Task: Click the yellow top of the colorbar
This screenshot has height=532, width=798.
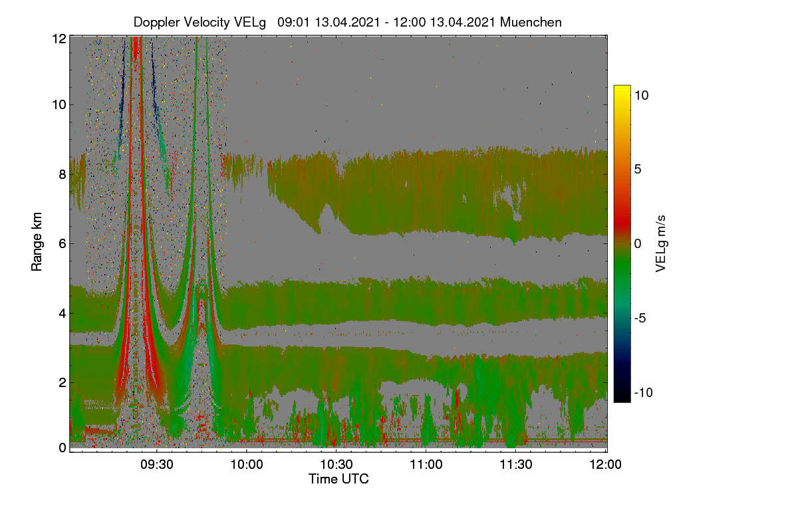Action: 622,90
